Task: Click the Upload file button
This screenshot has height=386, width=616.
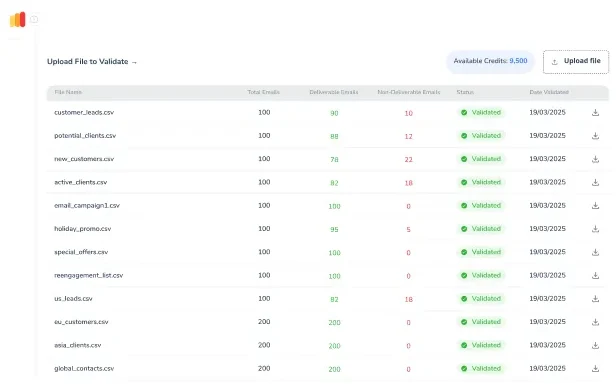Action: tap(576, 62)
